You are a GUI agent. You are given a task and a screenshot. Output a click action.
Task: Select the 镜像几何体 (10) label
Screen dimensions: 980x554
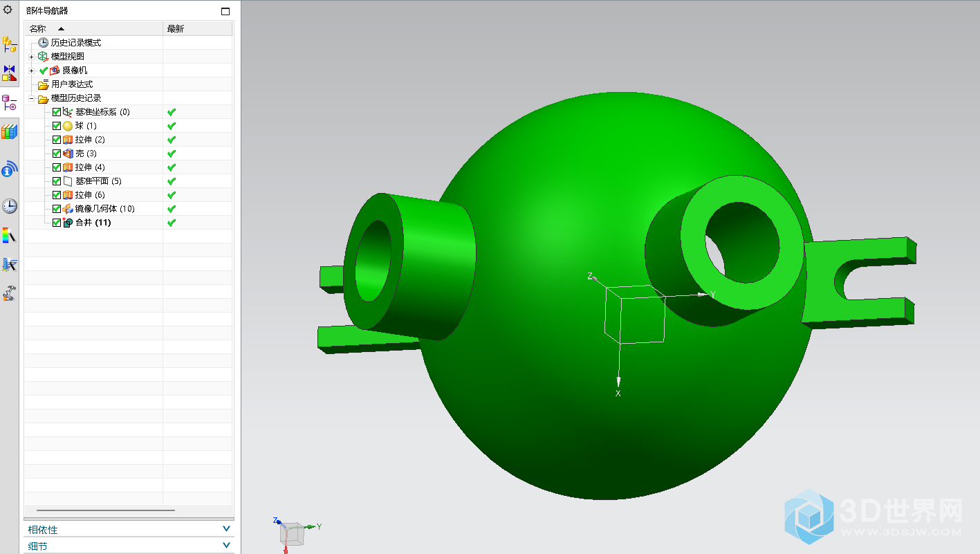click(105, 209)
